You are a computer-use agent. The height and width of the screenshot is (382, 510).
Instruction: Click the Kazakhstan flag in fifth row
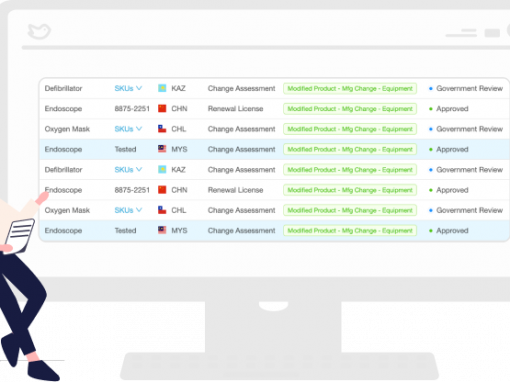[x=162, y=170]
